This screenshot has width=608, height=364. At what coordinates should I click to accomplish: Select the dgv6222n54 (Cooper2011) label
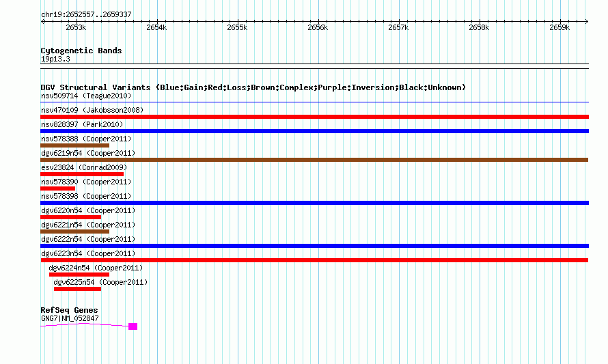[x=88, y=239]
